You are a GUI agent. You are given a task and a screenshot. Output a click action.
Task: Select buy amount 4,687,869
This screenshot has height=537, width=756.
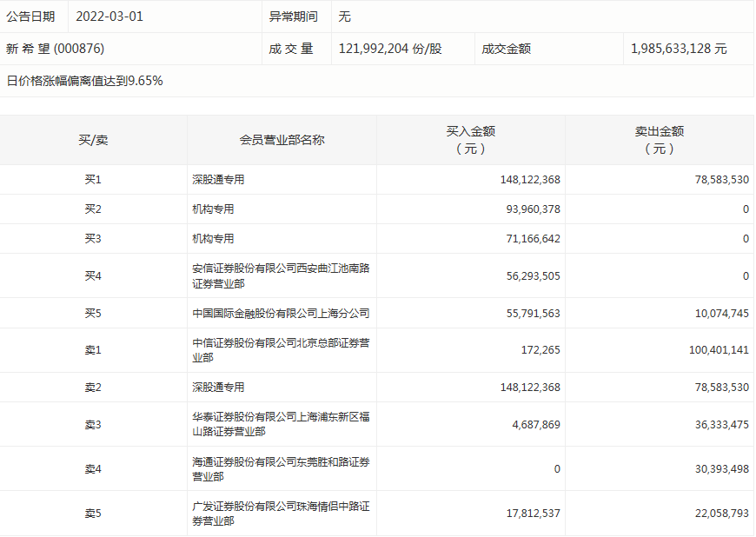click(536, 425)
